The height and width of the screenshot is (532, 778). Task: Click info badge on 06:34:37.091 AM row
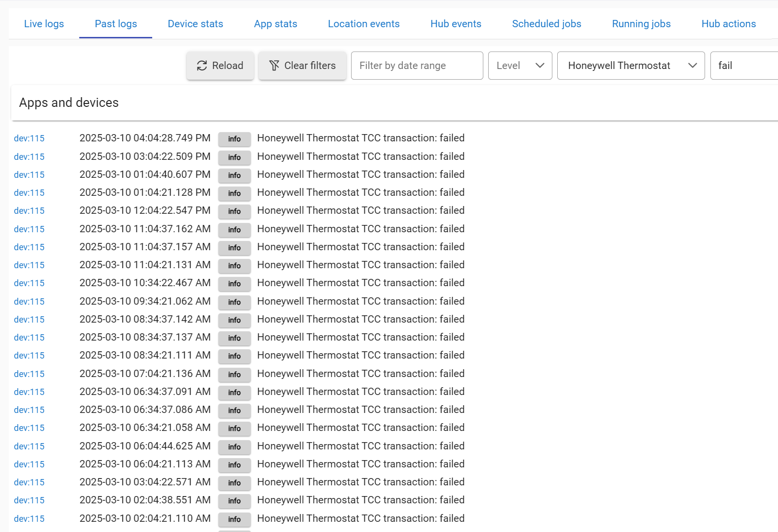pyautogui.click(x=234, y=393)
